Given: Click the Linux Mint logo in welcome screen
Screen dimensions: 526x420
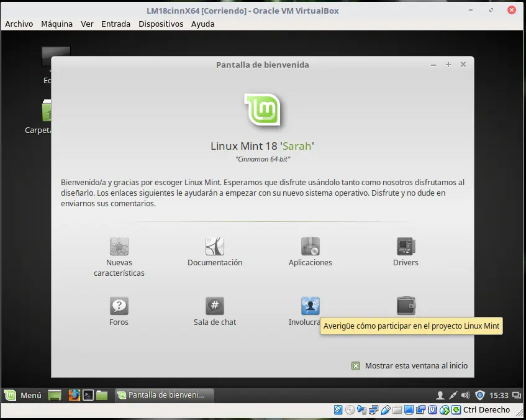Looking at the screenshot, I should coord(262,110).
